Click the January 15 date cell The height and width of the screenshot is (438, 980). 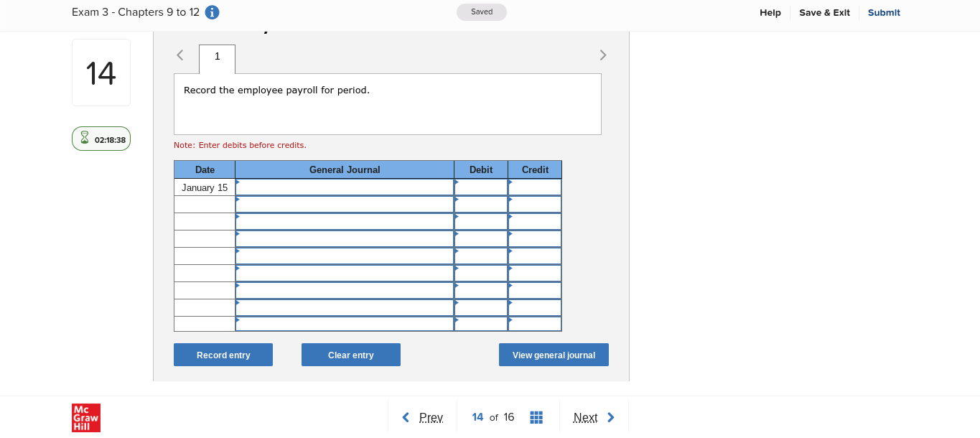tap(205, 187)
